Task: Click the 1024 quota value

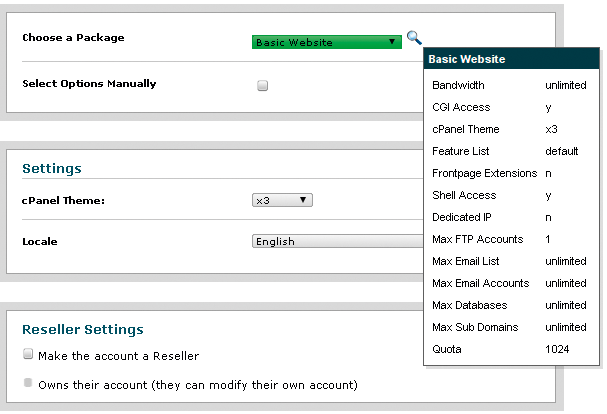Action: 557,349
